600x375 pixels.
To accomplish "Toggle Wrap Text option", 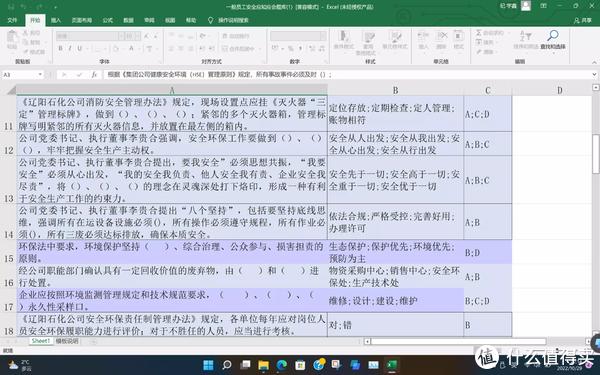I will point(235,36).
